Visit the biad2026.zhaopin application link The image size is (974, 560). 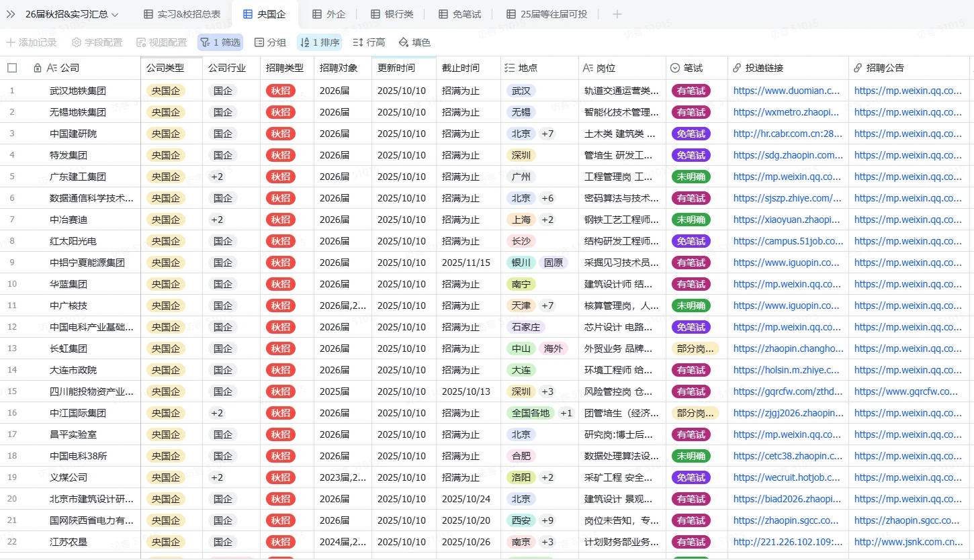click(x=787, y=499)
